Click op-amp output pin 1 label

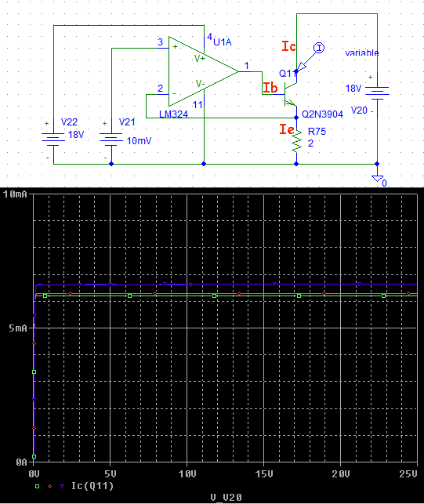click(x=247, y=66)
